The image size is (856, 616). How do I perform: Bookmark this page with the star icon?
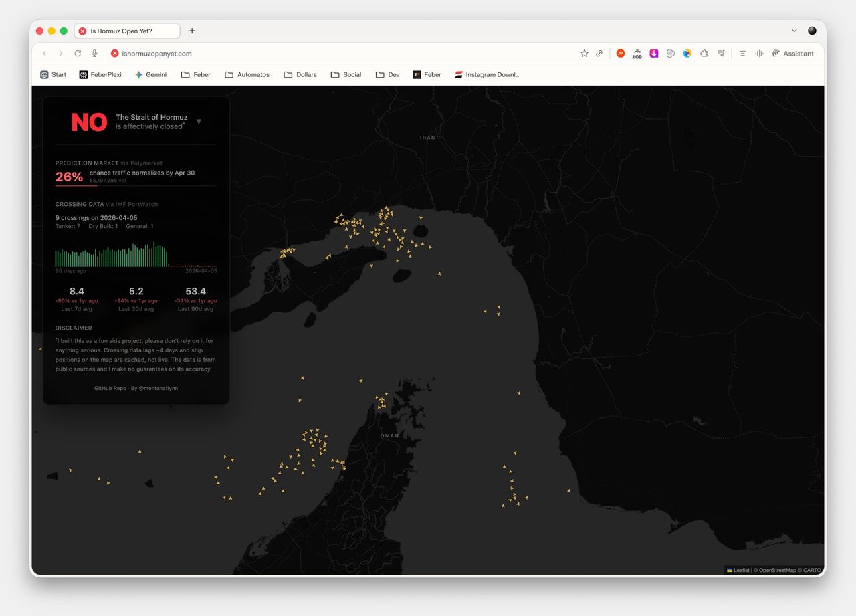pos(584,54)
